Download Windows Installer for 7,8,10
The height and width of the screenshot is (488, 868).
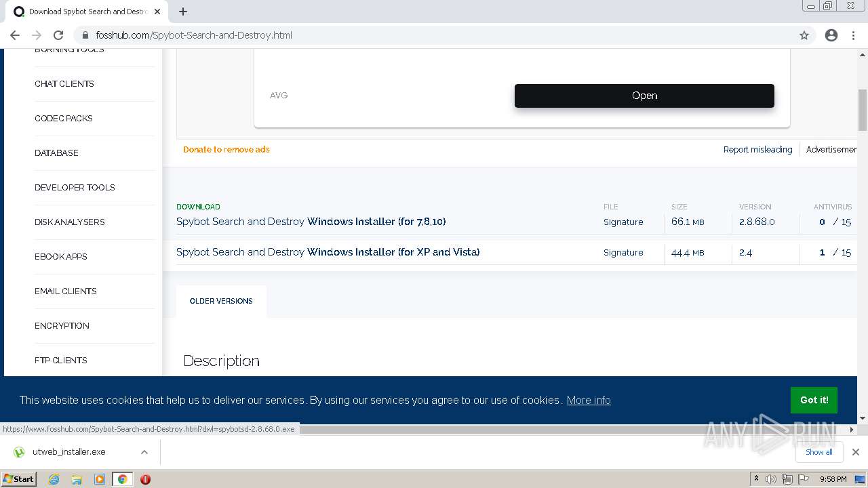311,222
